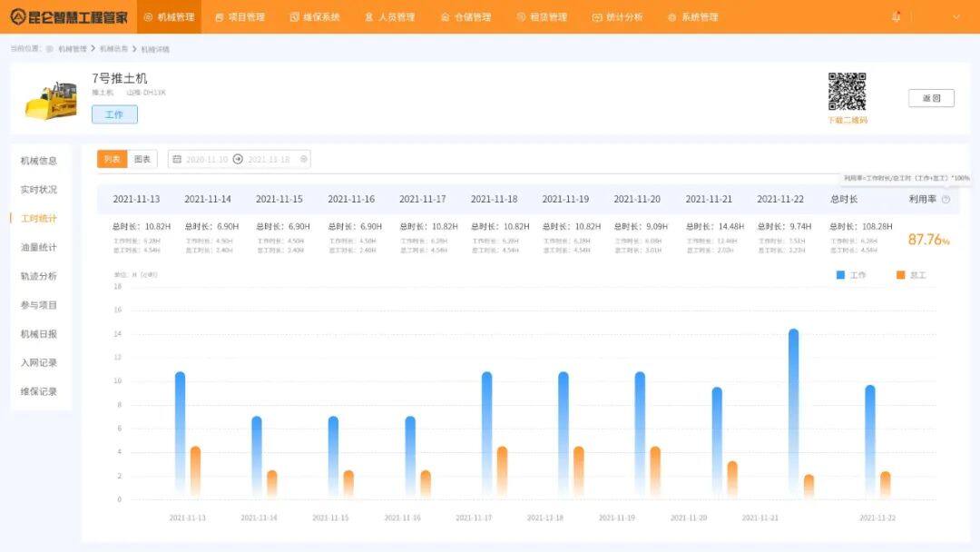This screenshot has width=980, height=552.
Task: Click the bulldozer thumbnail image
Action: point(51,100)
